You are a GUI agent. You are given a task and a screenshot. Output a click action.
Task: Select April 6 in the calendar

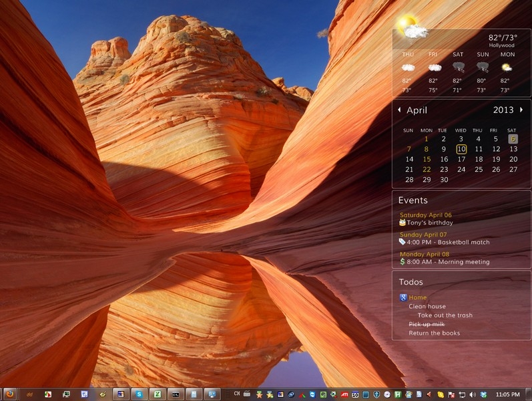coord(513,138)
